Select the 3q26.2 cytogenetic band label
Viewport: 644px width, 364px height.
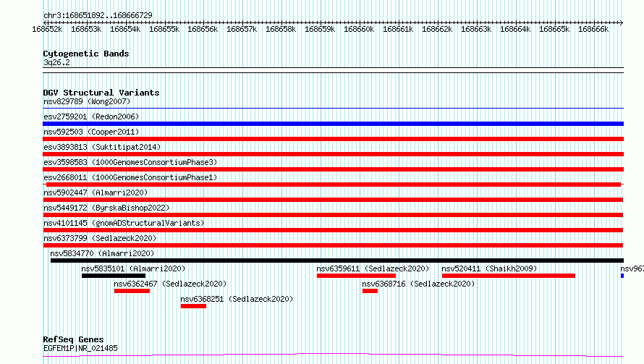tap(56, 62)
